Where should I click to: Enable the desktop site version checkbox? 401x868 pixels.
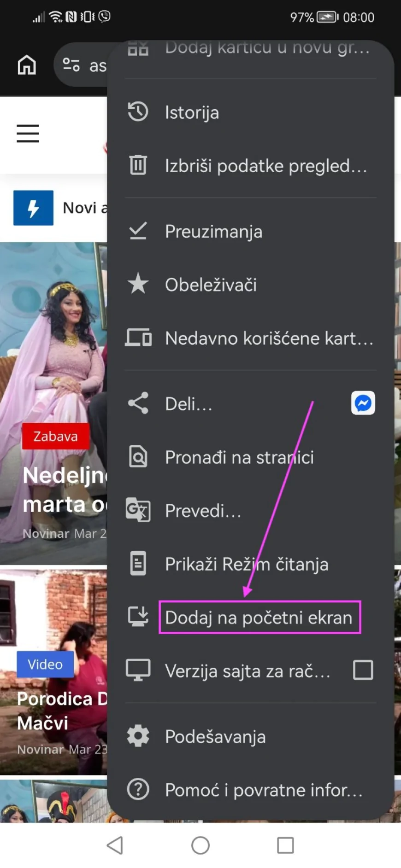coord(363,670)
